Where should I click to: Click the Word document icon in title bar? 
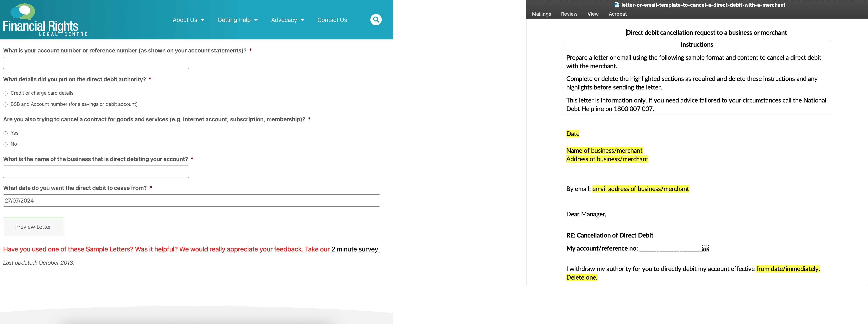pos(617,5)
